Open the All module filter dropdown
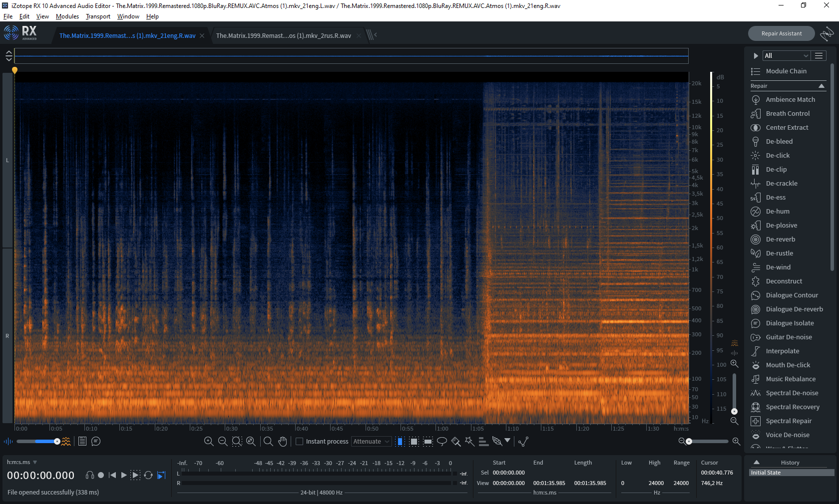This screenshot has width=839, height=504. tap(786, 55)
